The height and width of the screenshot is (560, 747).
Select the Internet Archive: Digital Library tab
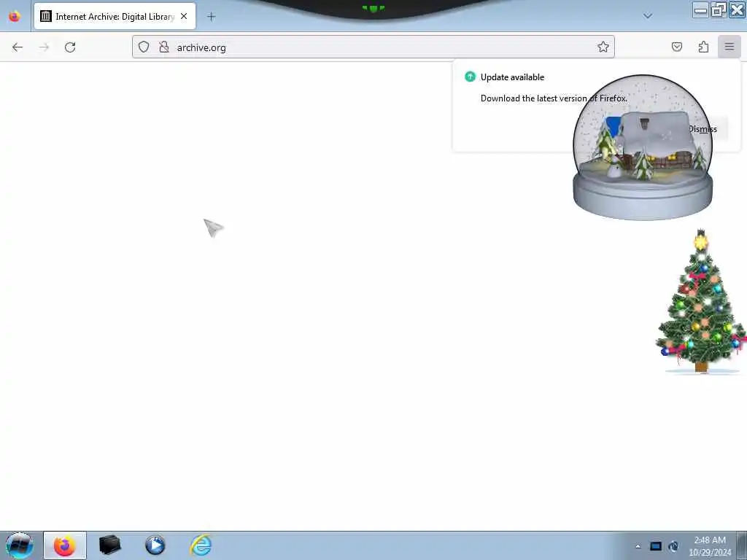[x=115, y=16]
